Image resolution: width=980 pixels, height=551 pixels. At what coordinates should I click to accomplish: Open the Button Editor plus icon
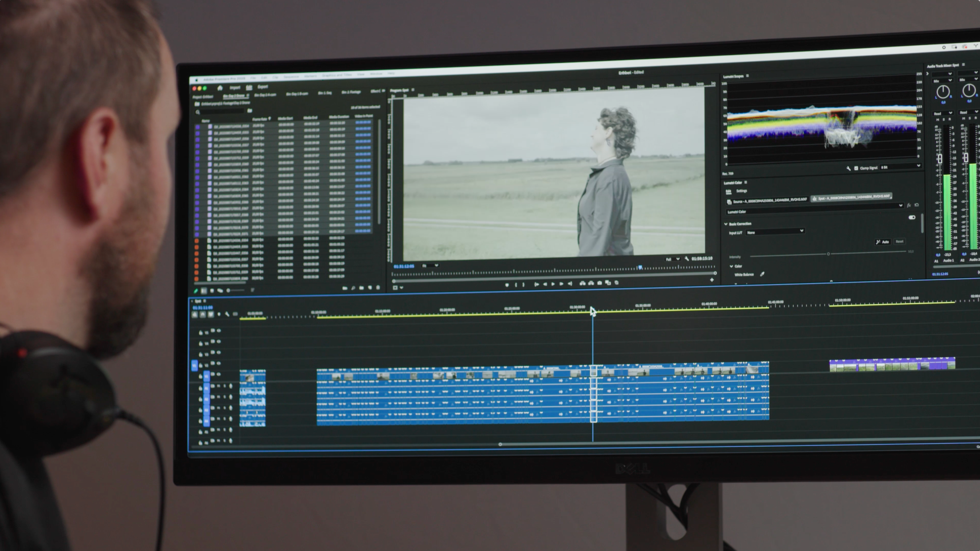tap(712, 280)
